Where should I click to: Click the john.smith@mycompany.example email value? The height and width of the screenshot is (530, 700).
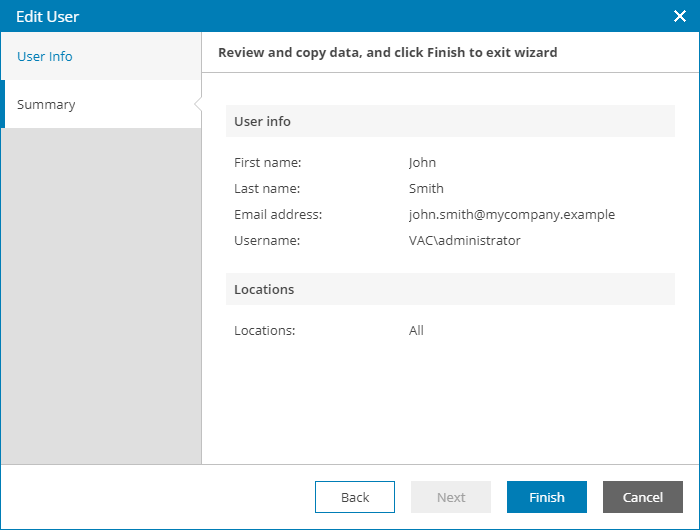click(x=512, y=214)
